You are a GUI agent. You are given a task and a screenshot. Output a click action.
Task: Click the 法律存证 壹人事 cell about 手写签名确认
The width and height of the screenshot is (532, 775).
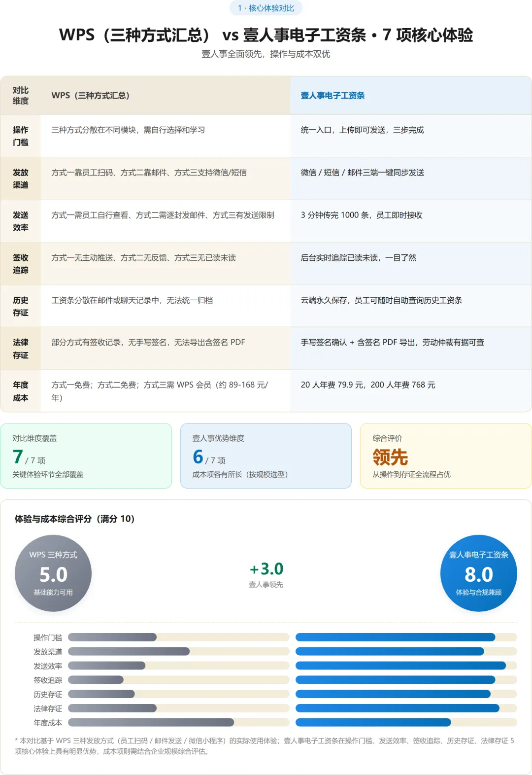[x=393, y=342]
